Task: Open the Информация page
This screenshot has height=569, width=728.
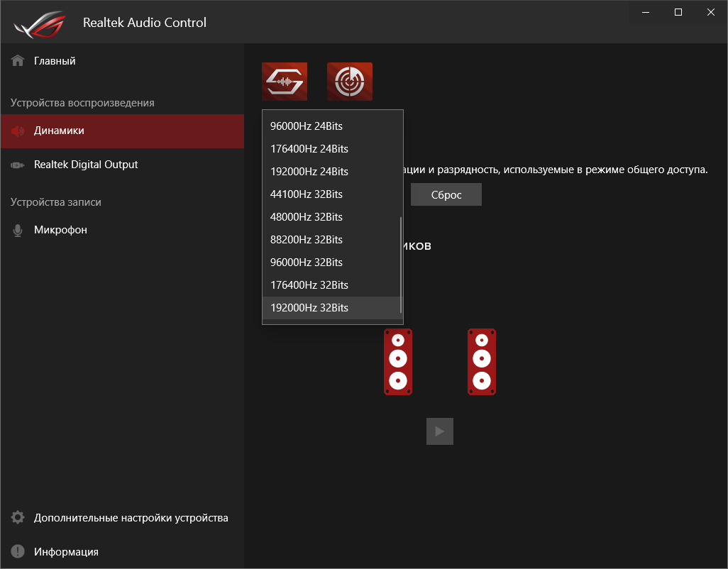Action: tap(122, 551)
